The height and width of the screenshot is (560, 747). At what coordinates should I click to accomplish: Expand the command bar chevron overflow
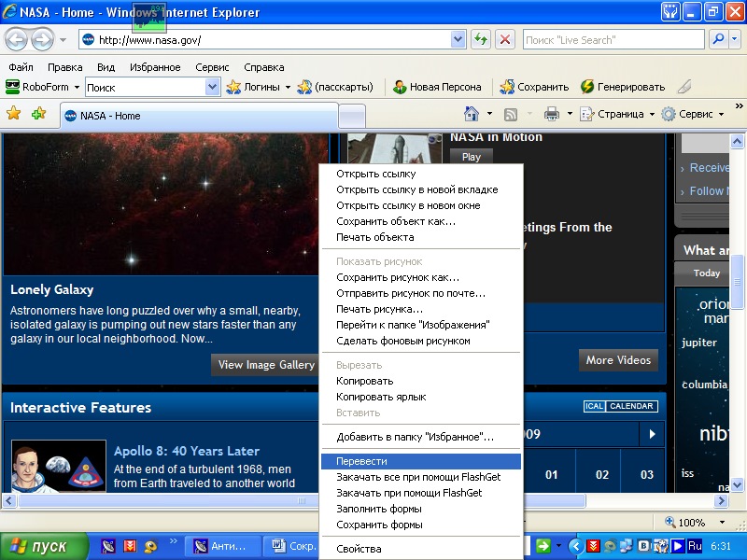739,105
